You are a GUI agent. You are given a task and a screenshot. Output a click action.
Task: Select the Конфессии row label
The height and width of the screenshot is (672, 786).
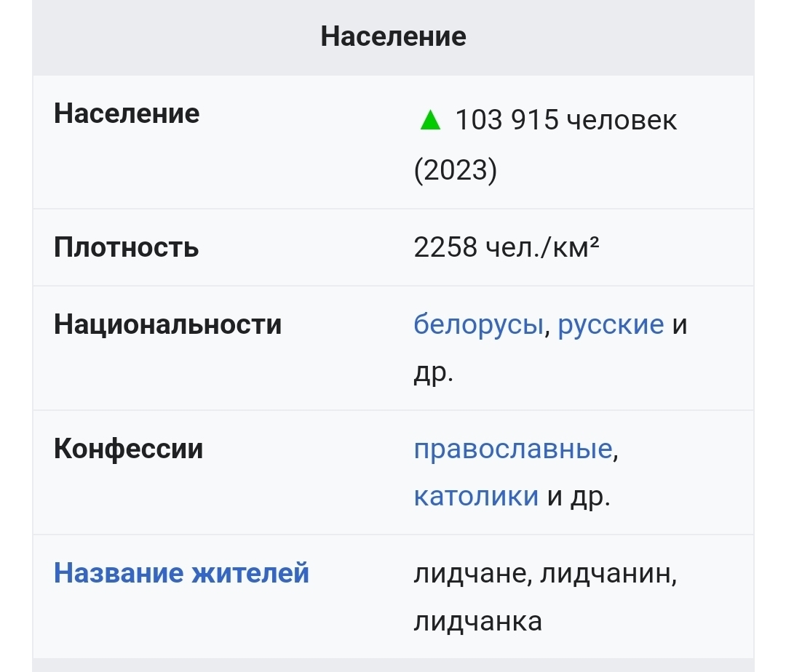pyautogui.click(x=128, y=449)
